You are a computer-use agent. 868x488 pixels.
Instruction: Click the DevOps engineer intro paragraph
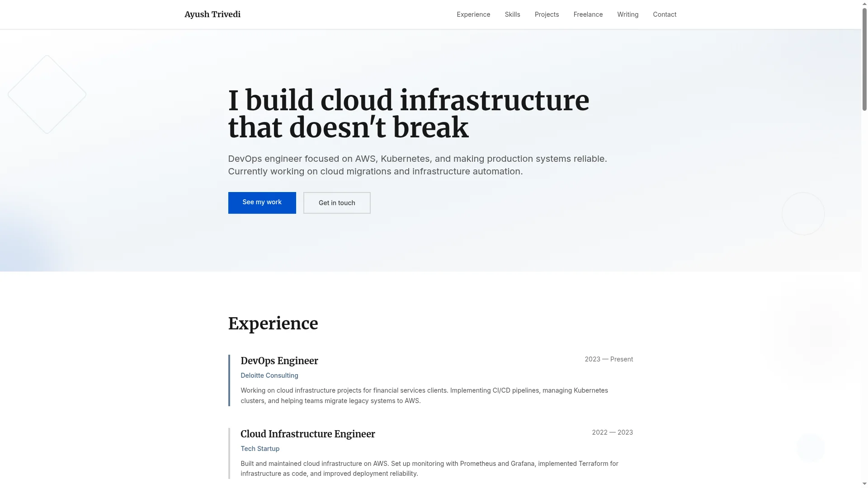tap(417, 165)
